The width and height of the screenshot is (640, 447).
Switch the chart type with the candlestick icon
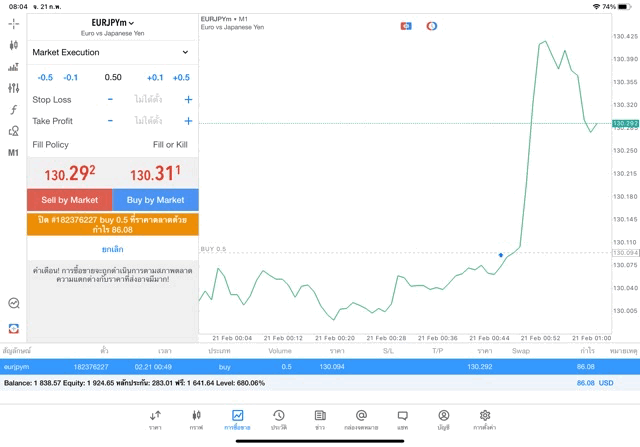(13, 45)
